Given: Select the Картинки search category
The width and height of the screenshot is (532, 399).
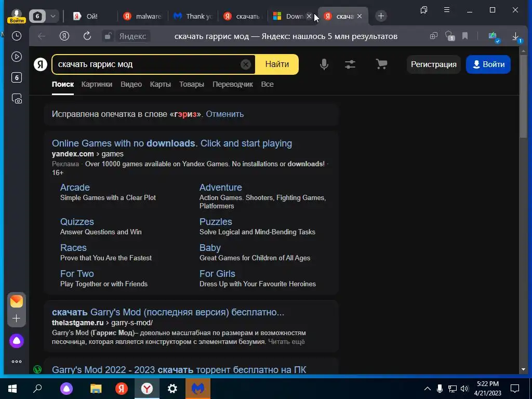Looking at the screenshot, I should point(97,84).
